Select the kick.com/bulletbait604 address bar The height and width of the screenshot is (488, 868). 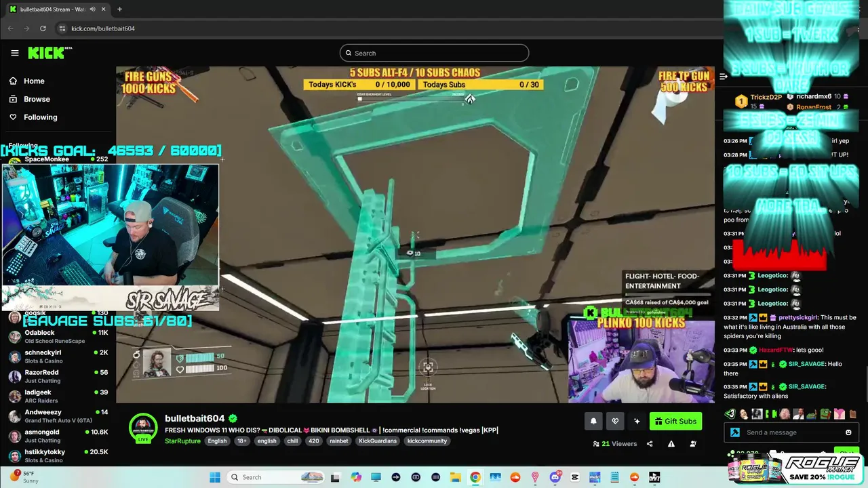click(x=103, y=28)
